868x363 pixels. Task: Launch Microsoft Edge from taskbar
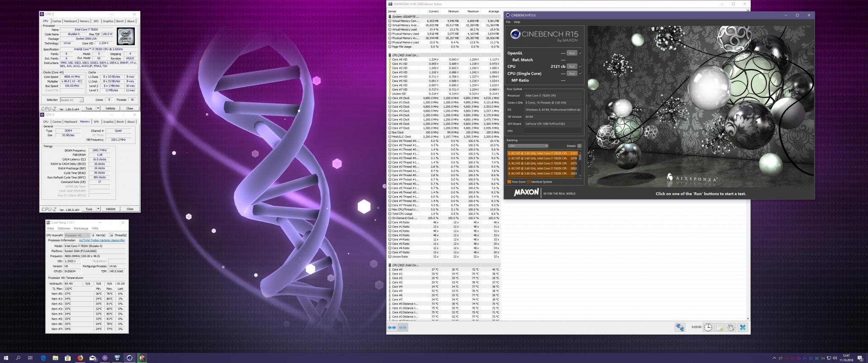[x=43, y=358]
